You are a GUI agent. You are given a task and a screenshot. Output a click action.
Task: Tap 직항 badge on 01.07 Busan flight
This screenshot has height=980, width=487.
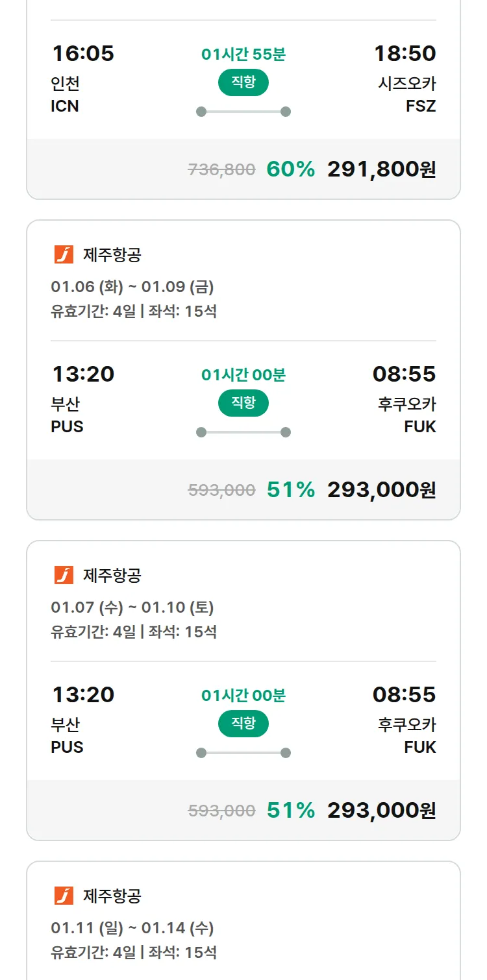[243, 724]
